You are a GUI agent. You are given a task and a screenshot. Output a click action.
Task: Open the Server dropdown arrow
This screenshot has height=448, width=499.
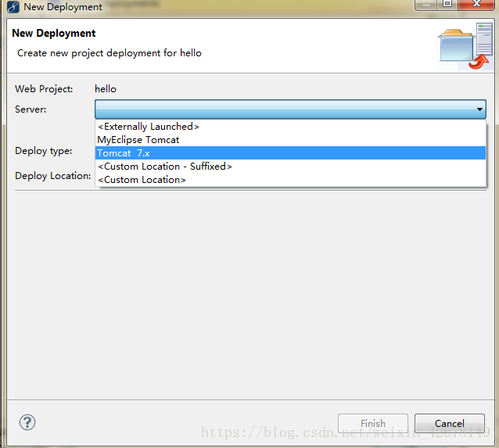[479, 109]
